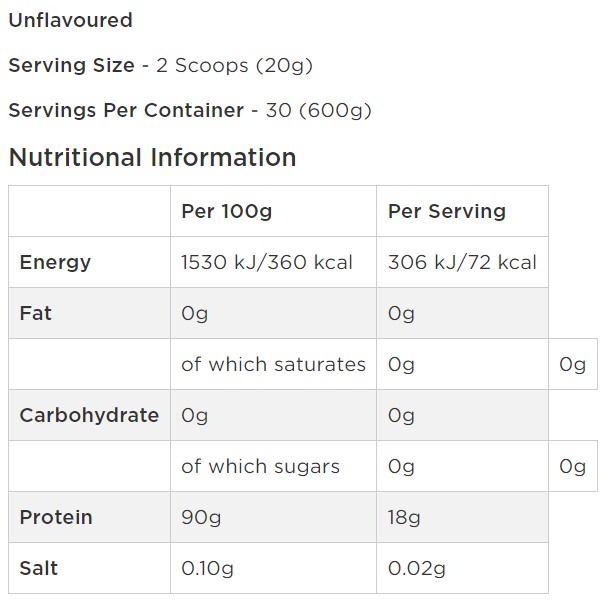Click the Per 100g column header
The width and height of the screenshot is (616, 608).
click(226, 212)
